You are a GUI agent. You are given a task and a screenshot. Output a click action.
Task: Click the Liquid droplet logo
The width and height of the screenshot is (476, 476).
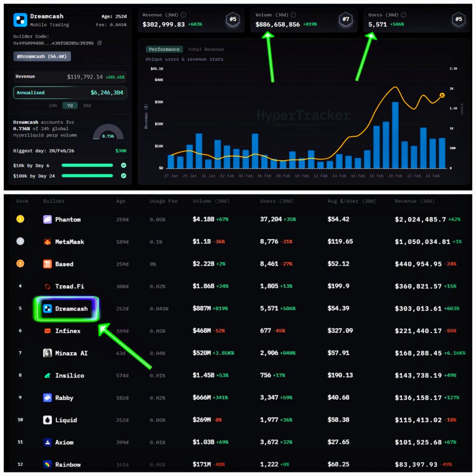[47, 420]
